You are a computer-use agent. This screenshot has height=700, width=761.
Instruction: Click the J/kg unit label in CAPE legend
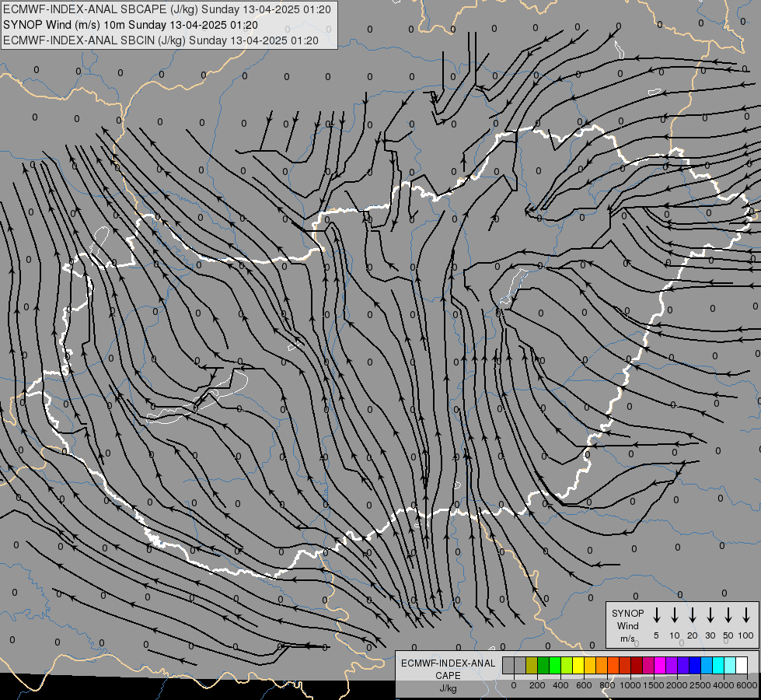click(448, 688)
